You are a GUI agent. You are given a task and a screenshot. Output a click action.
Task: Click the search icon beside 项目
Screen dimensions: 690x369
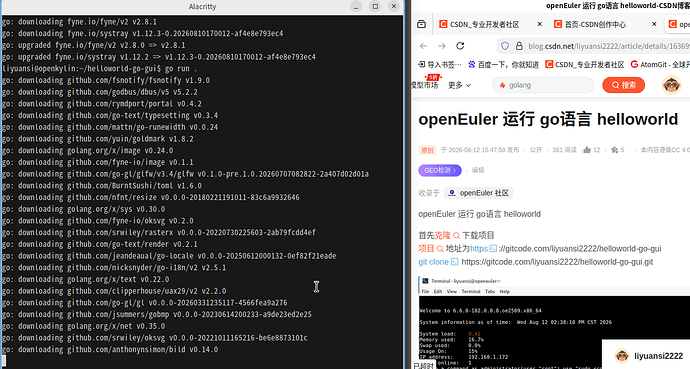(x=440, y=249)
